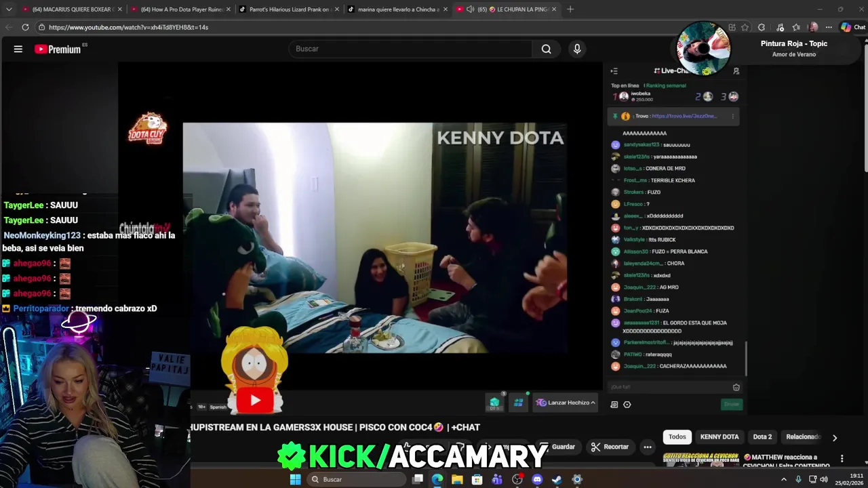Open more actions ellipsis under video
This screenshot has height=488, width=868.
pyautogui.click(x=648, y=447)
